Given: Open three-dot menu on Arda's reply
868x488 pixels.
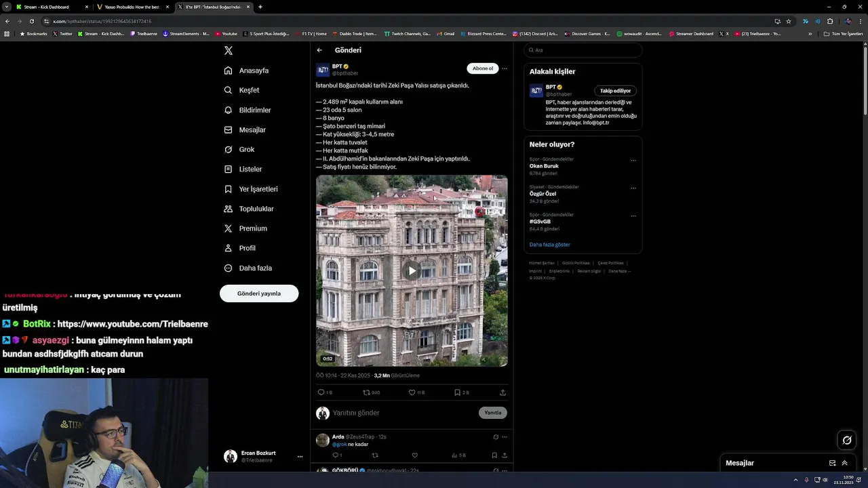Looking at the screenshot, I should point(505,437).
